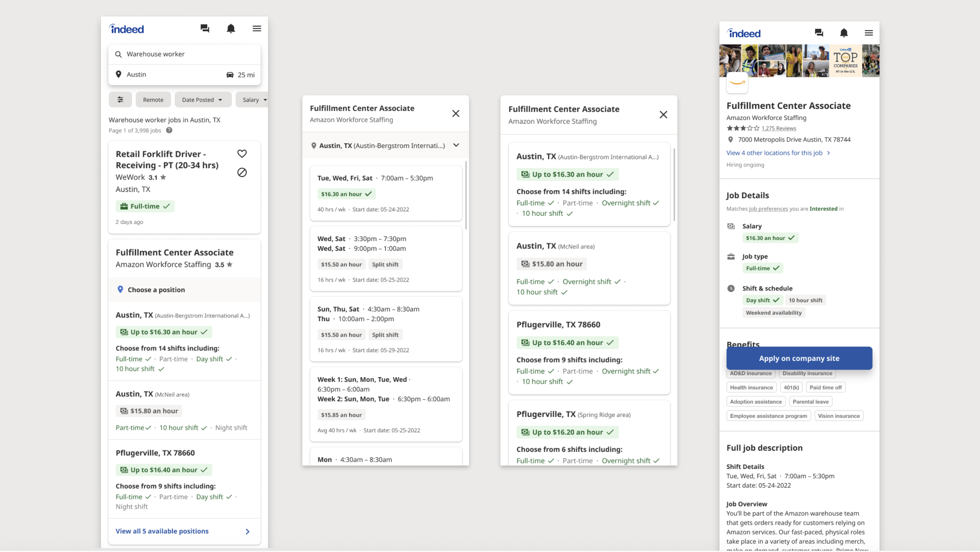
Task: Open notifications bell in right job detail panel
Action: pyautogui.click(x=844, y=33)
